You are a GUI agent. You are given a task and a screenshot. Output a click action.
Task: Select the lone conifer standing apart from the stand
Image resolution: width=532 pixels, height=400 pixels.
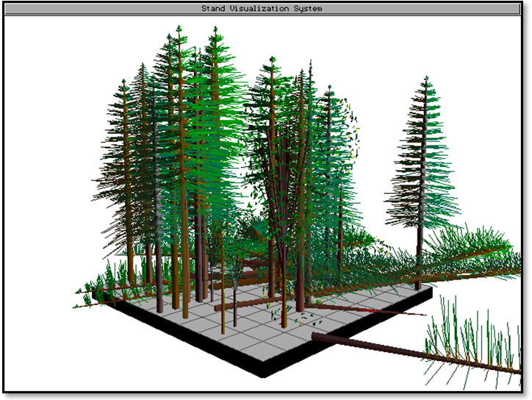[423, 182]
